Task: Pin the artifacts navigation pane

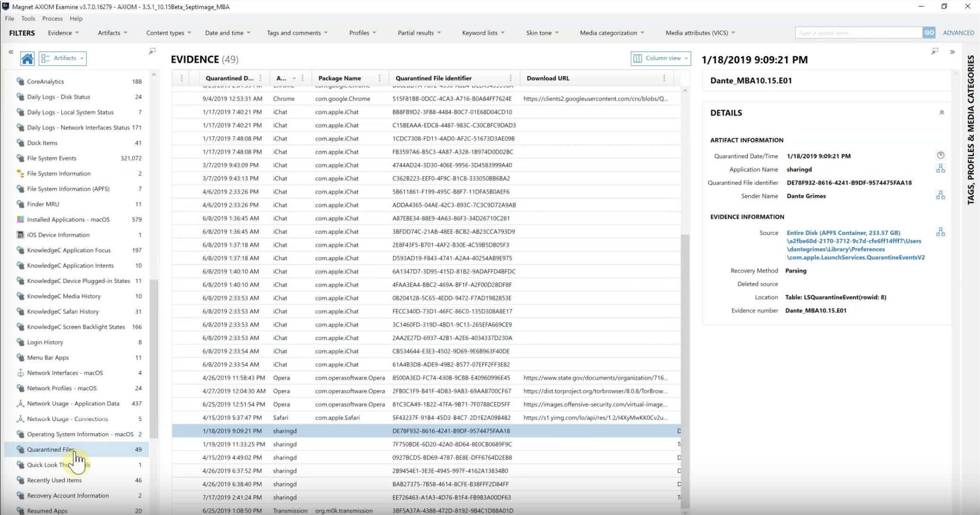Action: 152,51
